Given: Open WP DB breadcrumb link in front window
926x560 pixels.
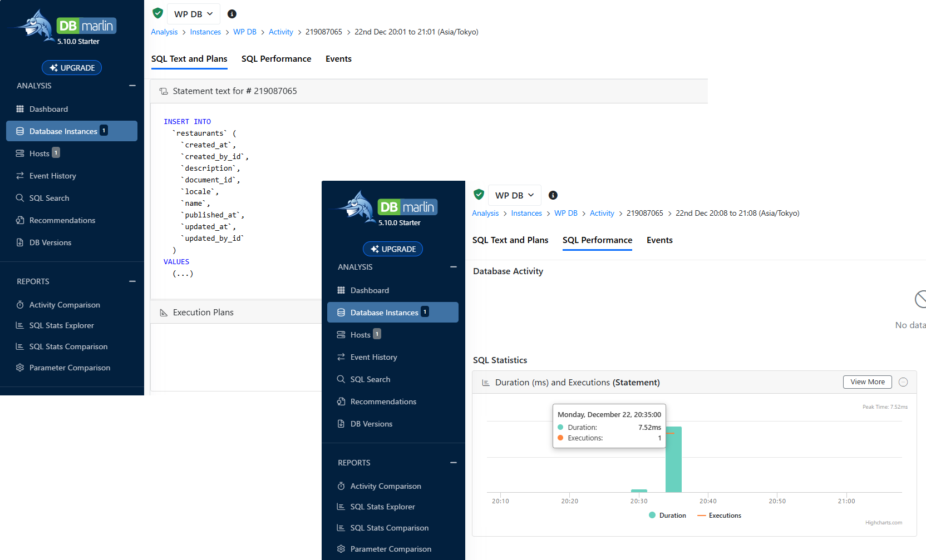Looking at the screenshot, I should (x=566, y=213).
